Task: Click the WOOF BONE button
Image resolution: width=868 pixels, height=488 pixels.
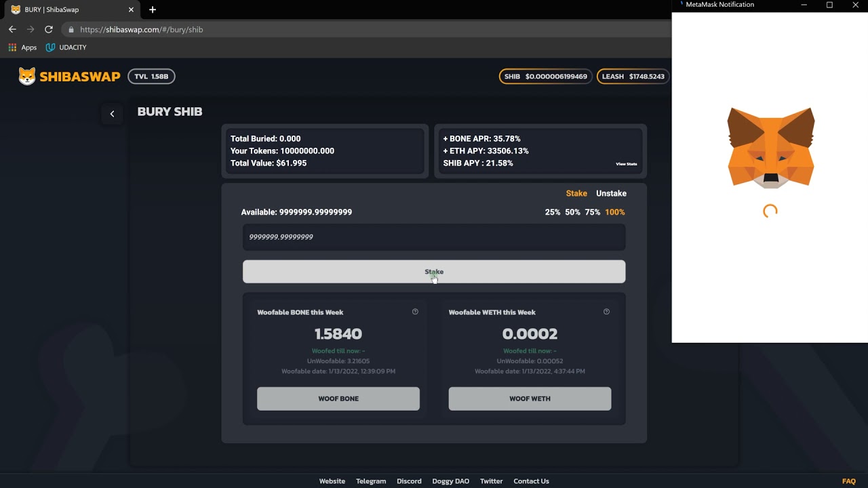Action: click(338, 399)
